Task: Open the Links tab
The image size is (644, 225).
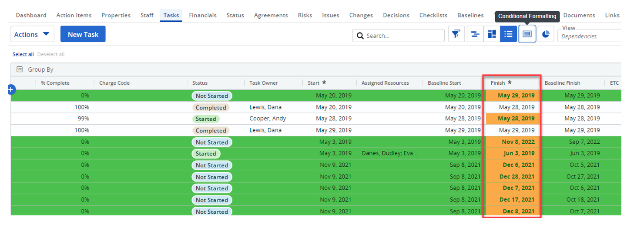Action: tap(612, 15)
